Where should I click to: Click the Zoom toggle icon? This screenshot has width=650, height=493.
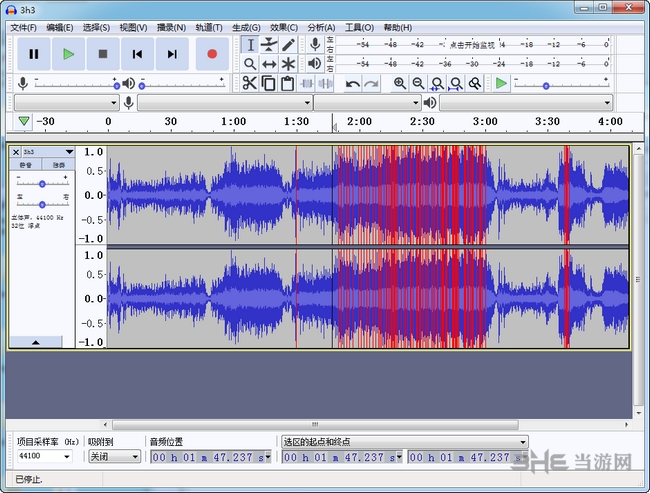click(474, 83)
